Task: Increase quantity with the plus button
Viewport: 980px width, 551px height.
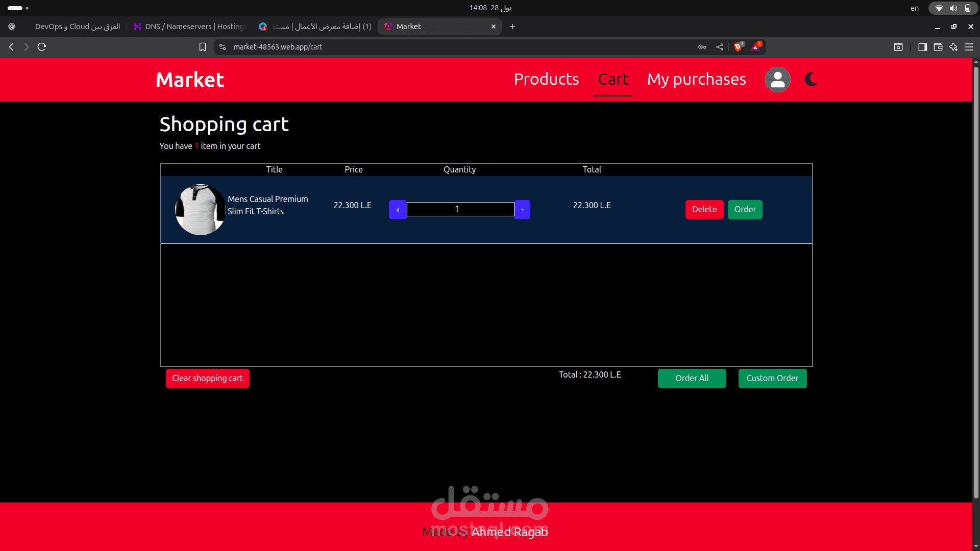Action: (398, 210)
